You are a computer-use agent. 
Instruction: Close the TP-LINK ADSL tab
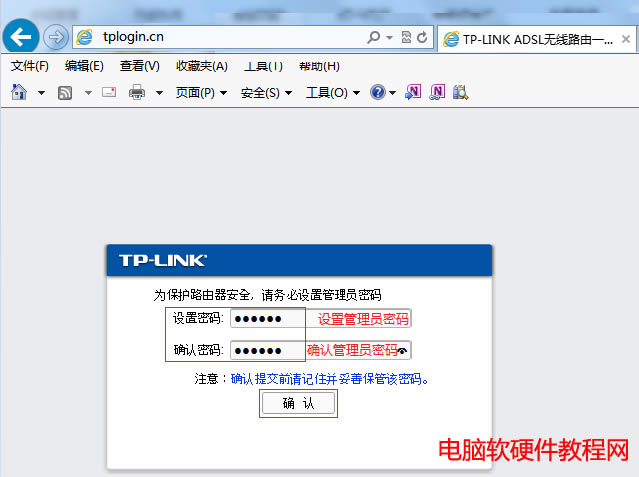click(x=626, y=39)
